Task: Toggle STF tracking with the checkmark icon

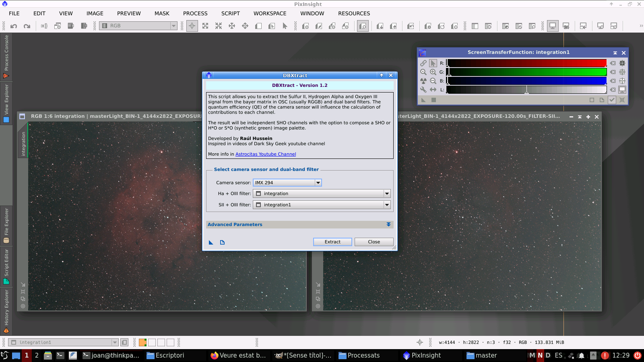Action: (612, 100)
